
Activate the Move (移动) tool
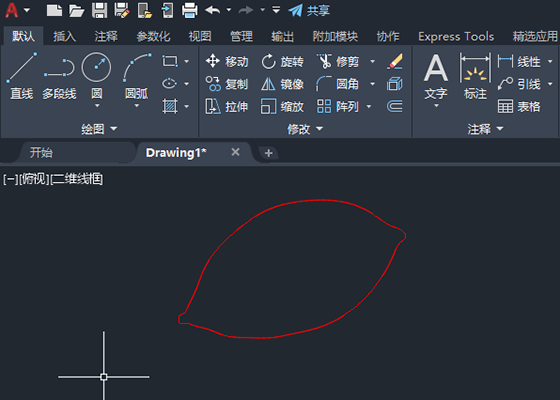coord(227,61)
